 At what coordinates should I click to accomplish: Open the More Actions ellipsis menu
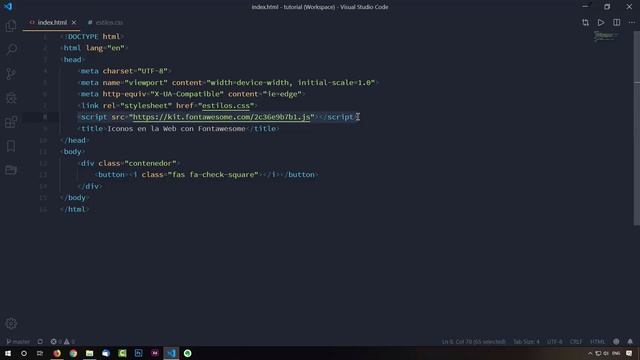632,22
